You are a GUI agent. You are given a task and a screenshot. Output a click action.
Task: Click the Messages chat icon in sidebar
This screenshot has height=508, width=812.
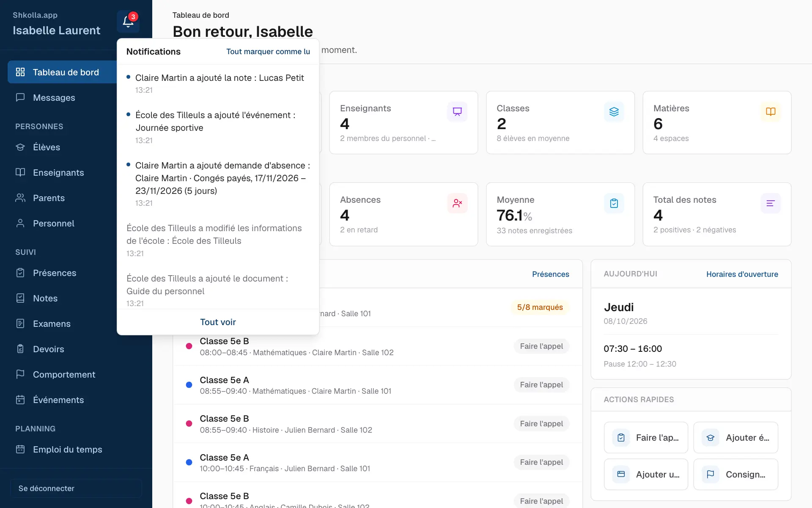pos(20,97)
